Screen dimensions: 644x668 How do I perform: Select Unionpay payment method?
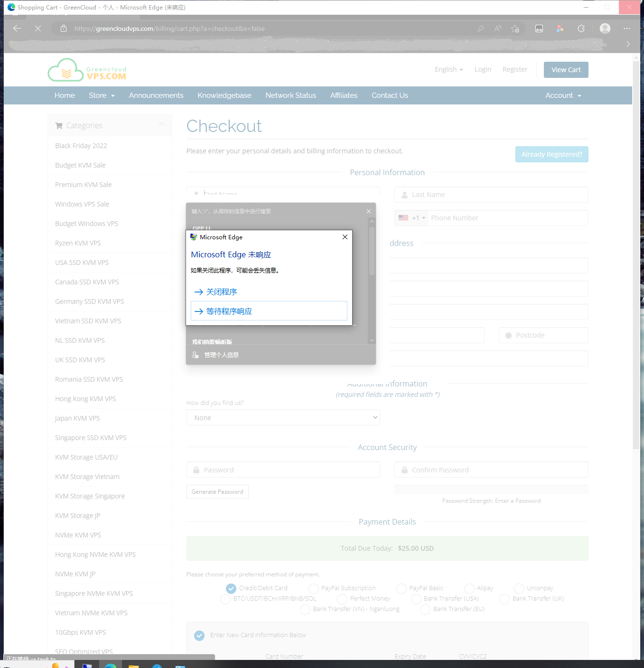(x=519, y=588)
